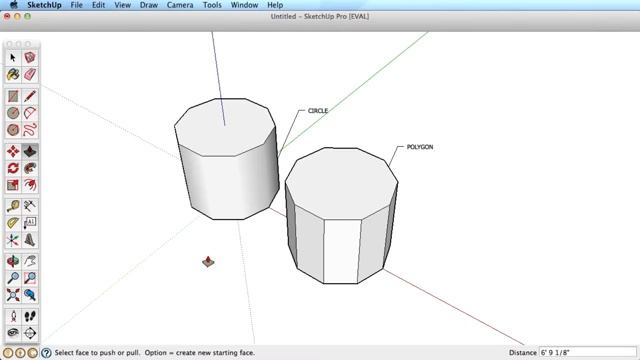This screenshot has height=360, width=640.
Task: Activate the 3D Text tool
Action: (30, 240)
